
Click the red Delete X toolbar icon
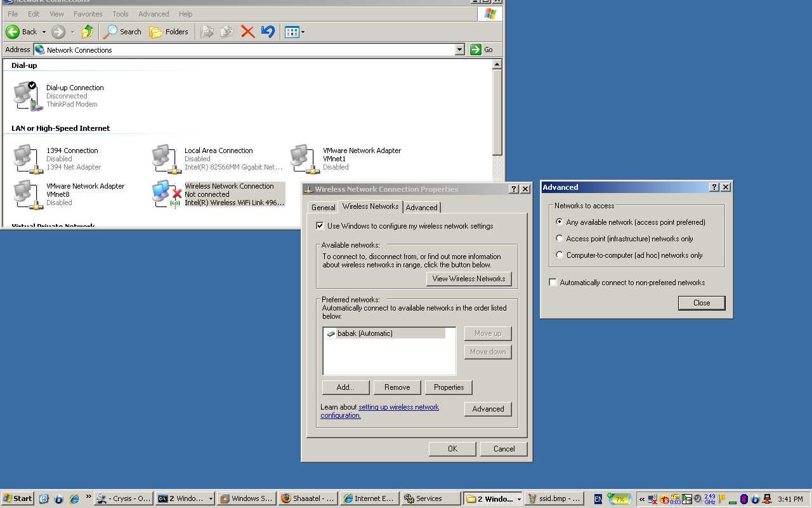247,32
